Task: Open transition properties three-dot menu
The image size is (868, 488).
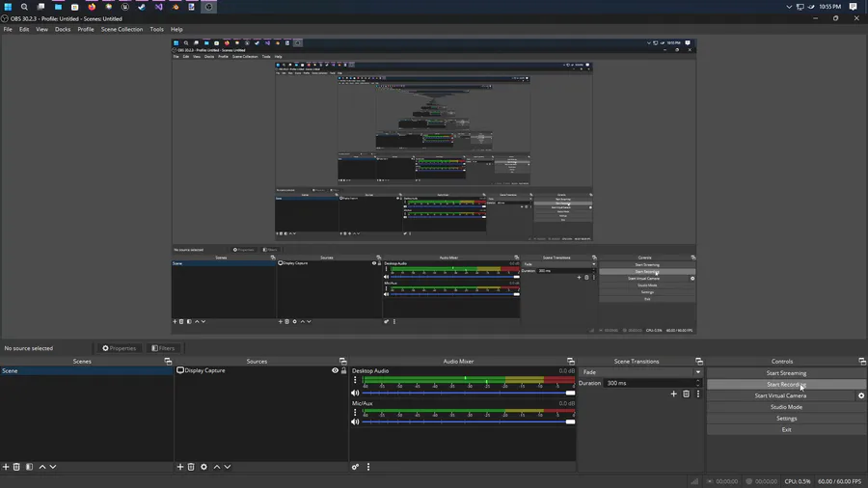Action: (698, 393)
